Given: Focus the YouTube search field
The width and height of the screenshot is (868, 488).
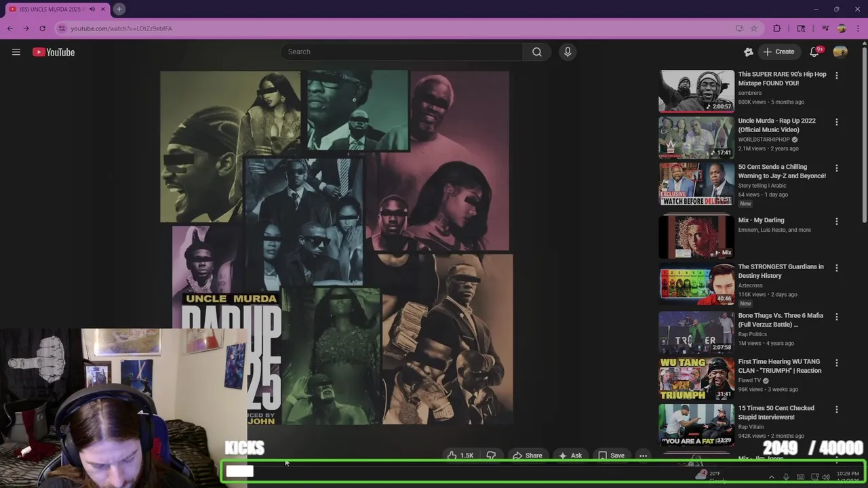Looking at the screenshot, I should pyautogui.click(x=402, y=52).
